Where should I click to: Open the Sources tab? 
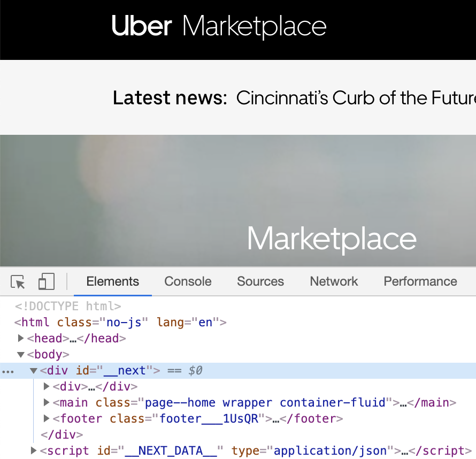point(260,281)
